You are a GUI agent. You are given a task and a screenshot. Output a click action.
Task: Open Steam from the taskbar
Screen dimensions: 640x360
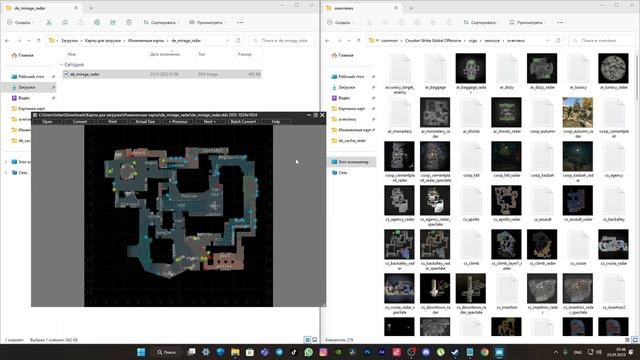[x=455, y=352]
